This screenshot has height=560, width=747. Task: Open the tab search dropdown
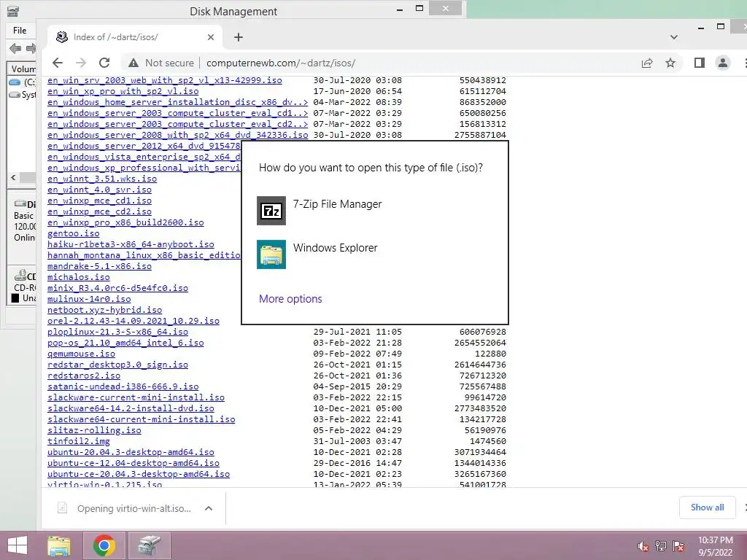(673, 37)
